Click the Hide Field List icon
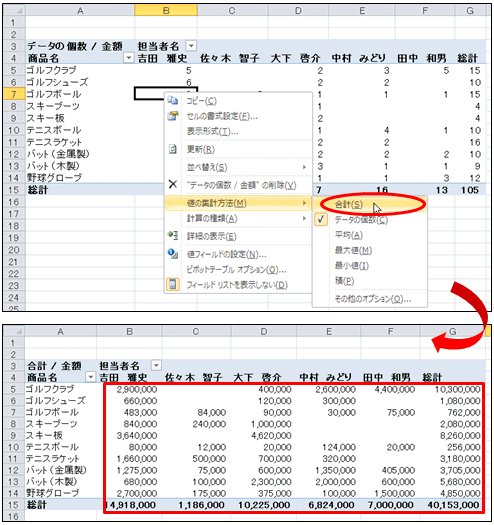The image size is (494, 525). [x=172, y=285]
